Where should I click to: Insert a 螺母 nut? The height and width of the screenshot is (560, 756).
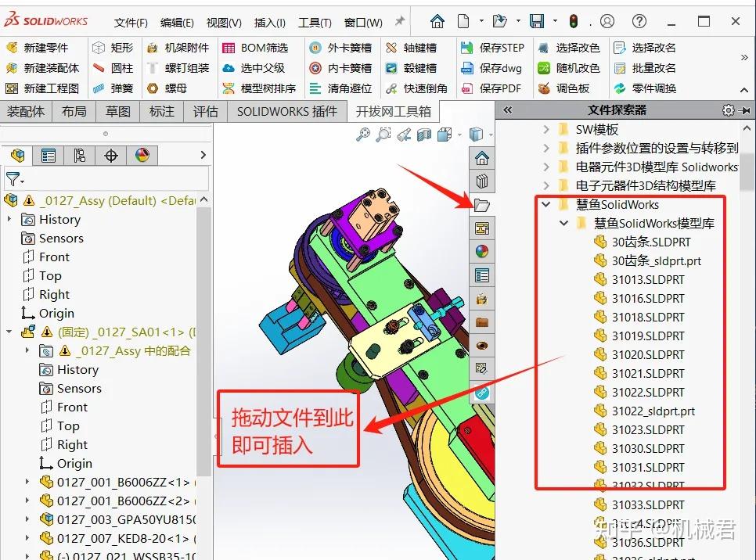[167, 88]
